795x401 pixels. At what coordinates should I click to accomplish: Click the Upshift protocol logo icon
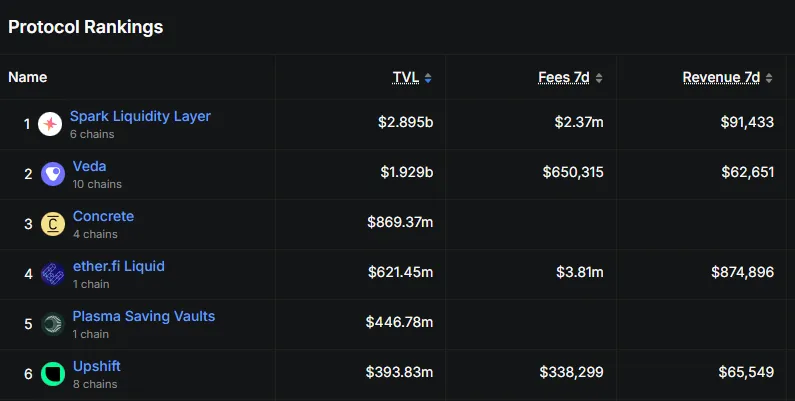click(53, 374)
